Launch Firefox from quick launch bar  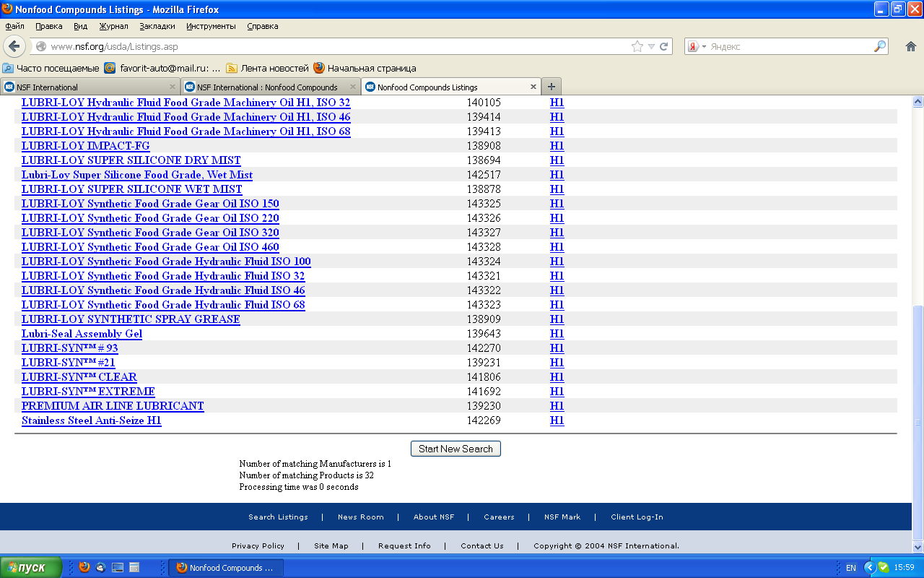84,568
